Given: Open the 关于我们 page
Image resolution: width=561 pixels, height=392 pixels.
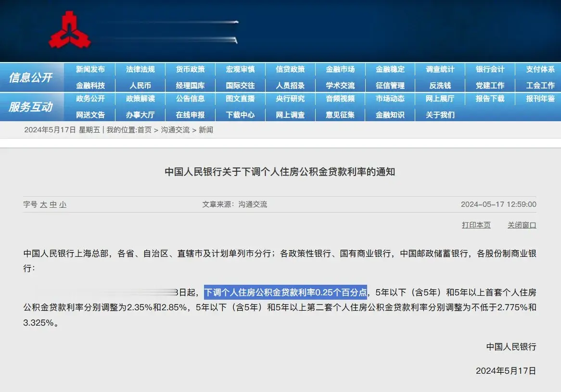Looking at the screenshot, I should pyautogui.click(x=440, y=115).
